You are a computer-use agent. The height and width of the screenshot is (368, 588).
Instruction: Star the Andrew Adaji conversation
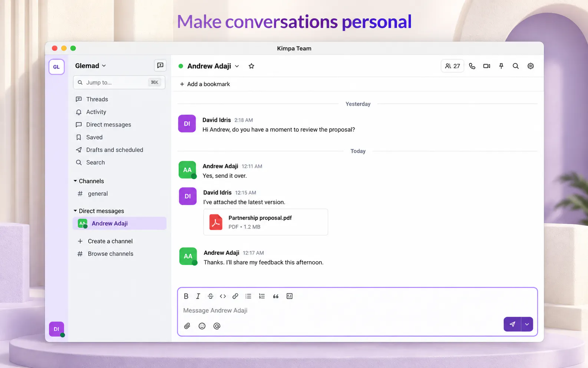(x=251, y=66)
